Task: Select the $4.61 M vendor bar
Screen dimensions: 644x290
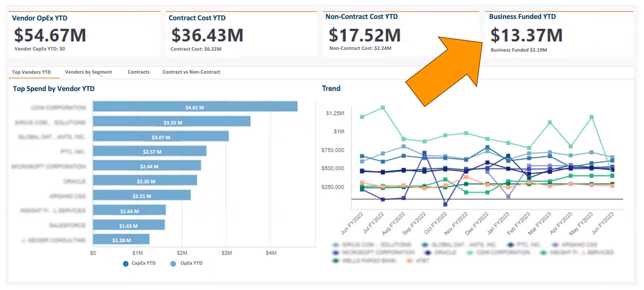Action: click(195, 106)
